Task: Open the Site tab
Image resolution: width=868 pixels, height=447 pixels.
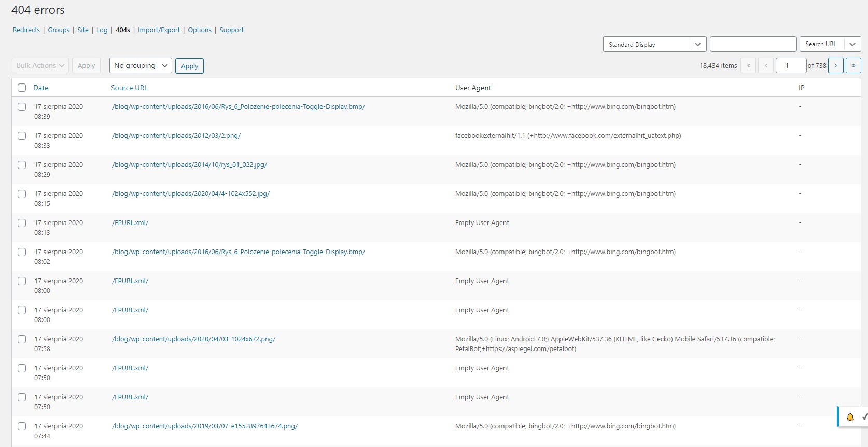Action: click(x=83, y=30)
